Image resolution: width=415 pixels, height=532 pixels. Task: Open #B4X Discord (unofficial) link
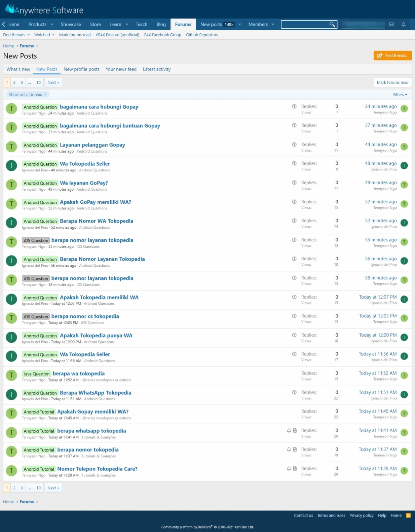pos(117,35)
